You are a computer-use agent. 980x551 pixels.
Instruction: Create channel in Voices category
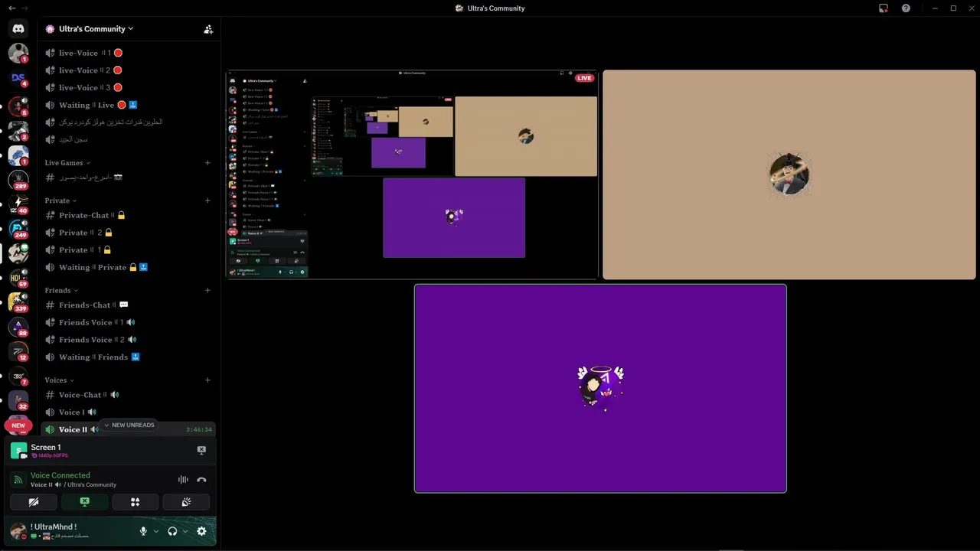[x=207, y=380]
